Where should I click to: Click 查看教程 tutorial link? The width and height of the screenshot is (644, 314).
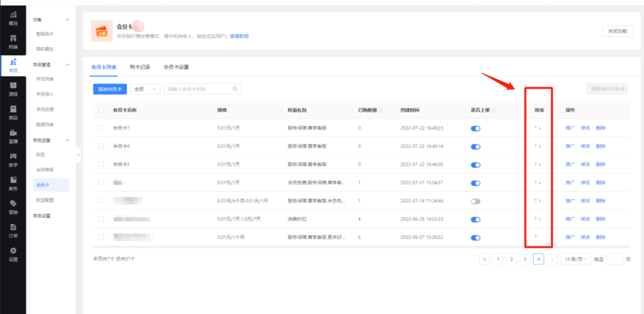click(x=239, y=36)
